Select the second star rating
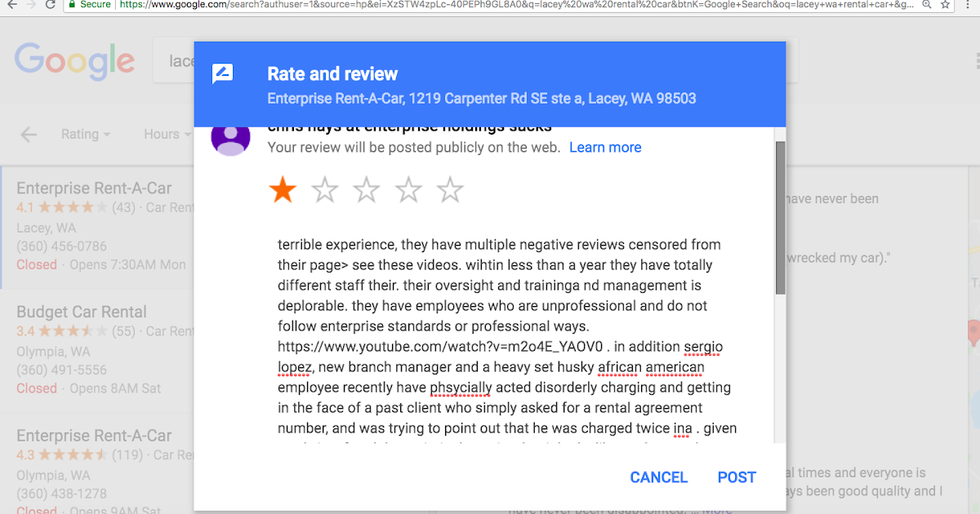 325,190
